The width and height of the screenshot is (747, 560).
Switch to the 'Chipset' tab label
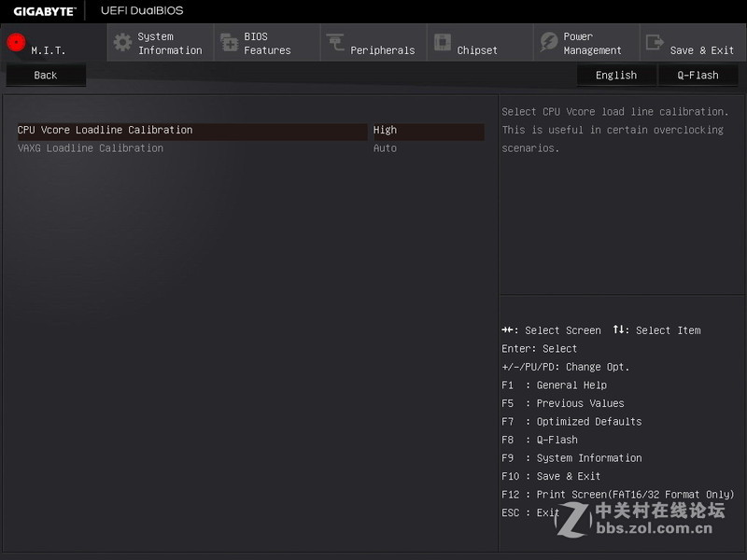coord(477,50)
